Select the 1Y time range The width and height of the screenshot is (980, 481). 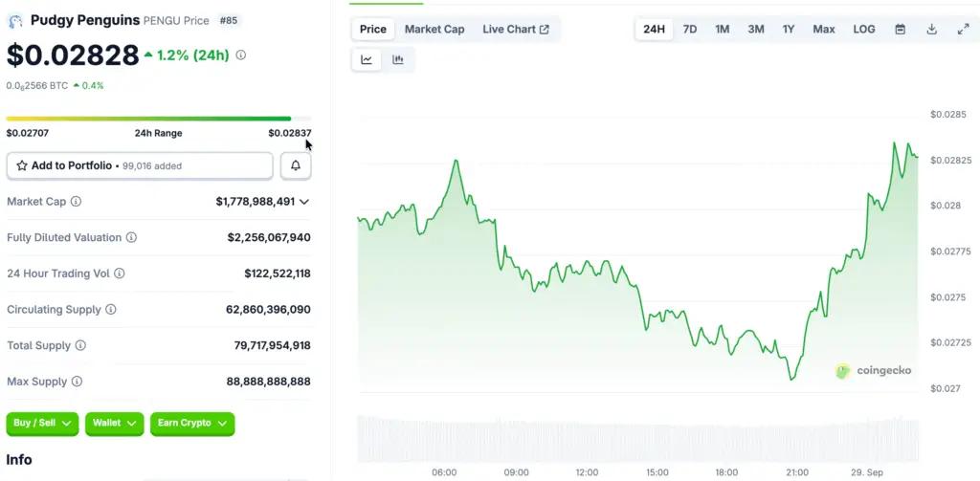point(789,30)
